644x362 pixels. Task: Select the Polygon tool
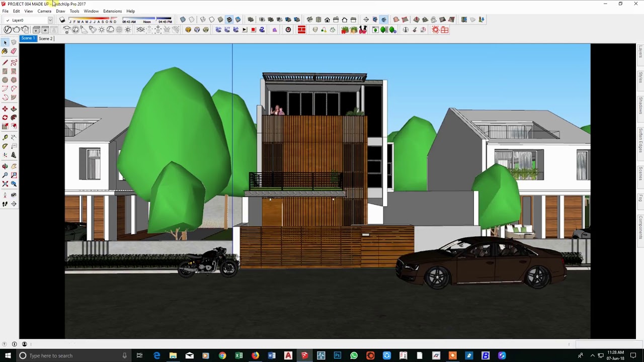tap(14, 80)
